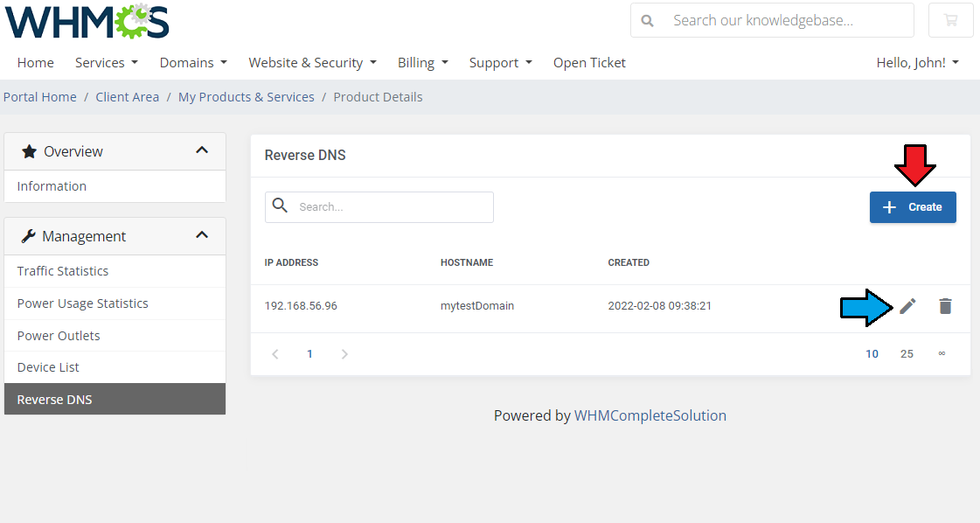
Task: Click the mytestDomain hostname cell
Action: (477, 306)
